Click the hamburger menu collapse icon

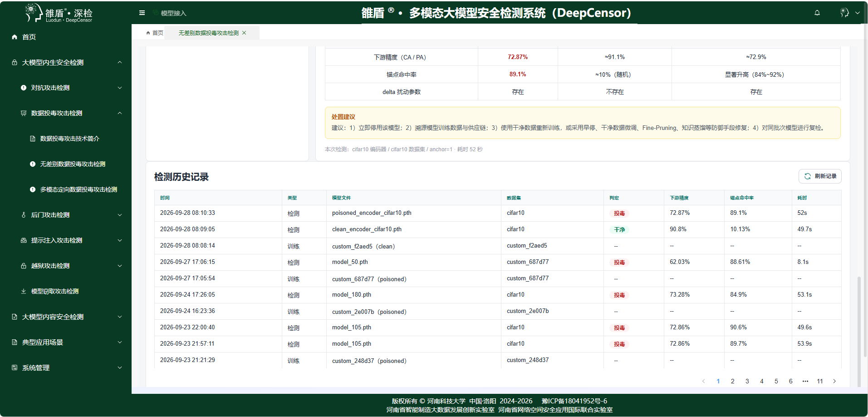click(142, 13)
